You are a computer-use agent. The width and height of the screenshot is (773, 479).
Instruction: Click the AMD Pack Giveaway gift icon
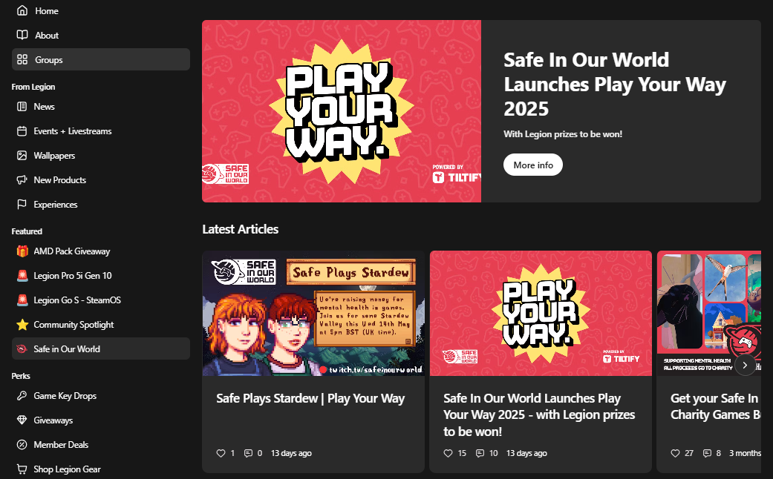(x=22, y=251)
